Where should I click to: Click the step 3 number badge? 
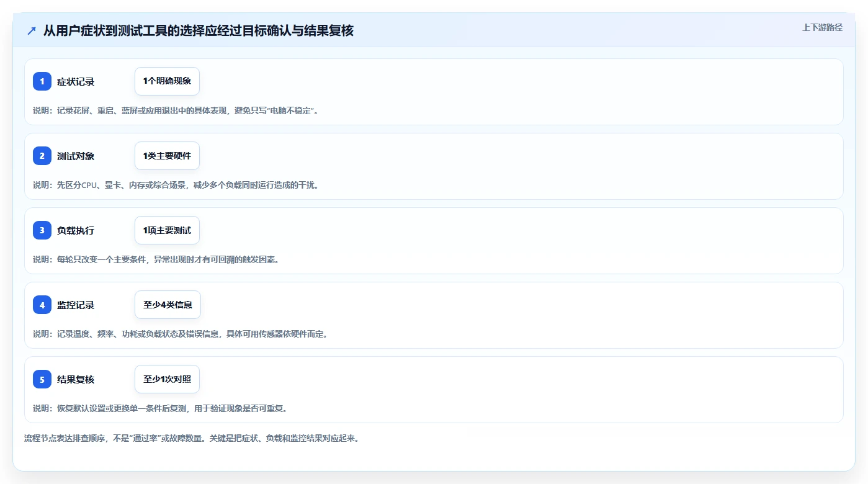click(x=42, y=230)
